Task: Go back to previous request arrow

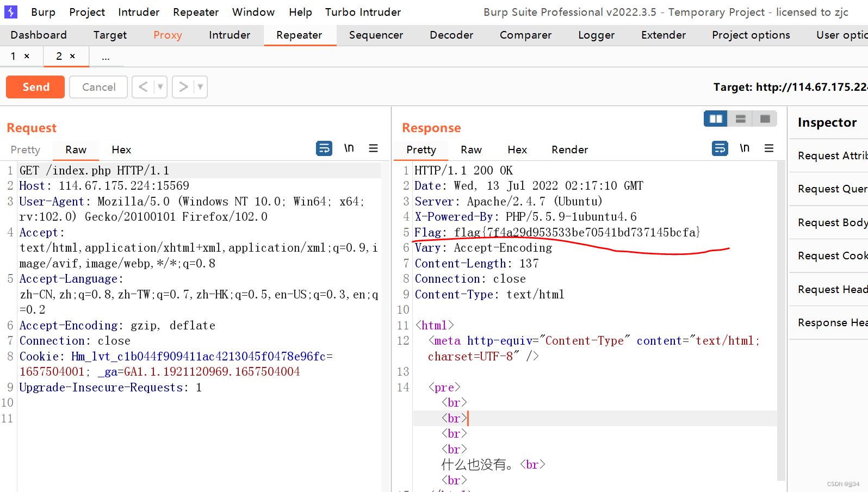Action: coord(143,87)
